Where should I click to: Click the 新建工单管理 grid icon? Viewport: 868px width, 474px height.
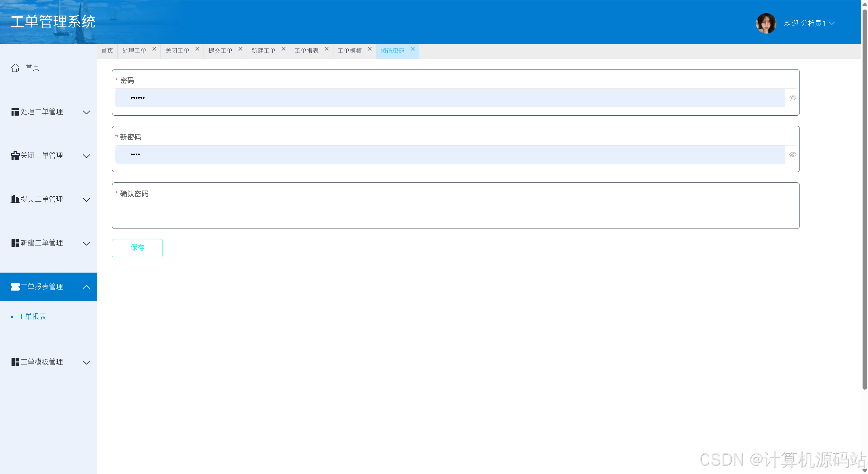[x=15, y=243]
